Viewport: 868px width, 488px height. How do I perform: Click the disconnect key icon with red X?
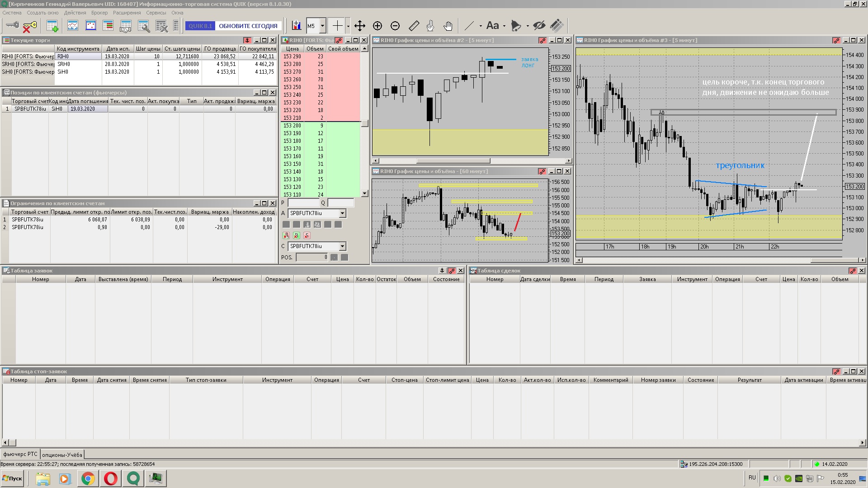point(29,26)
